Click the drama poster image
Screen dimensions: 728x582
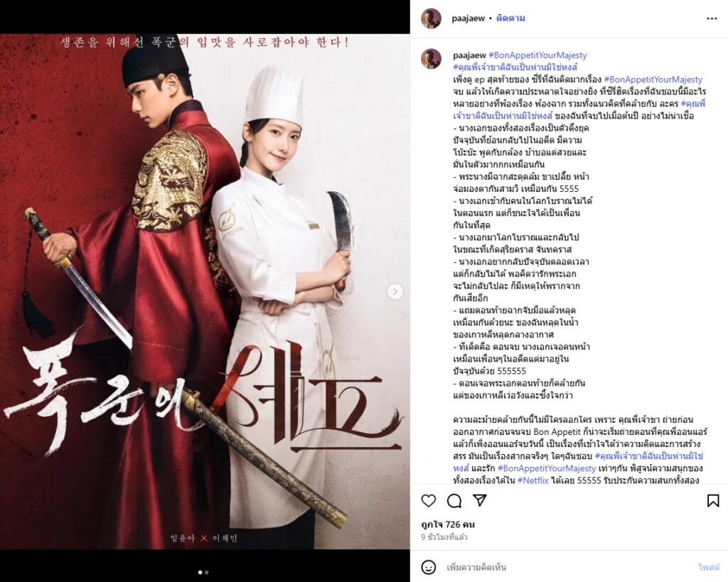pyautogui.click(x=205, y=291)
